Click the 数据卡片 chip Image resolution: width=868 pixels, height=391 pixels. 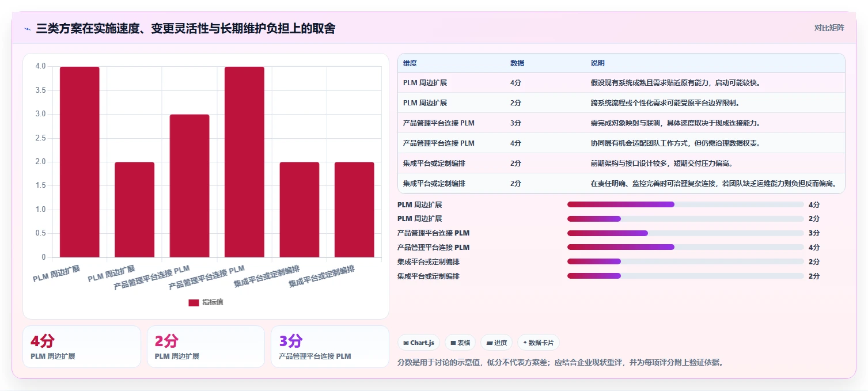(x=538, y=343)
